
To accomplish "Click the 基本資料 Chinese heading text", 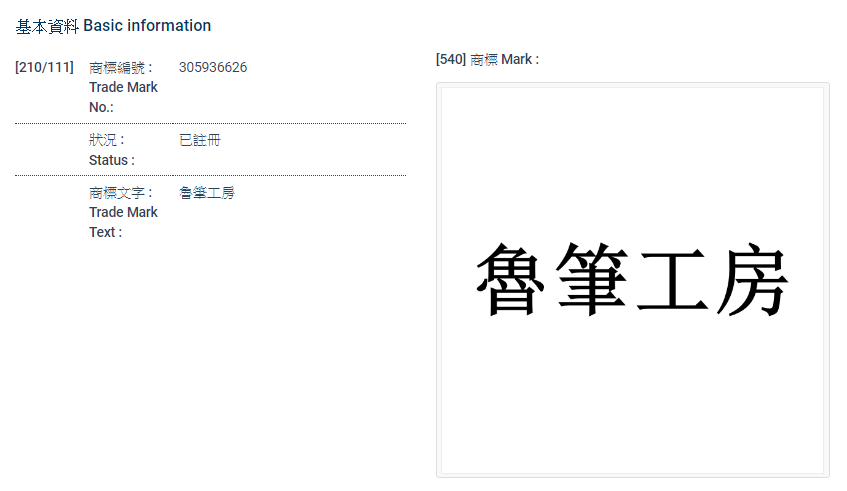I will [x=47, y=26].
